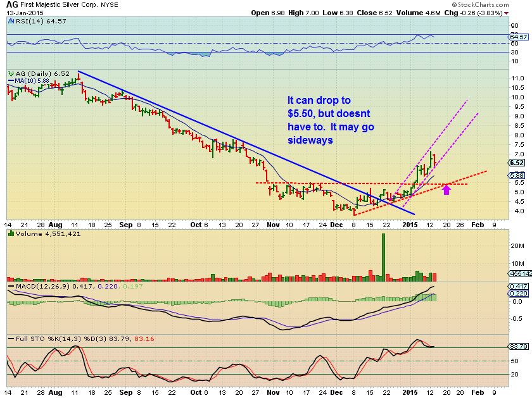Click the black line marker before the MACD(12,26,9) label

click(x=11, y=287)
